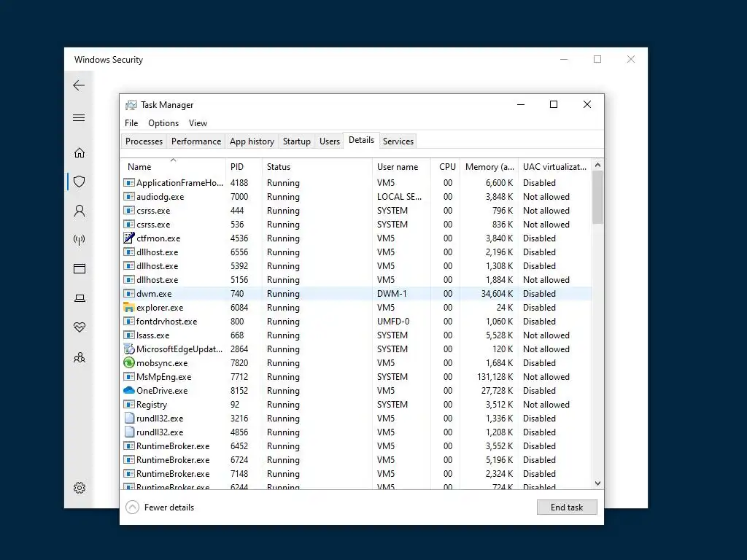Click the back arrow in Windows Security

(x=79, y=85)
